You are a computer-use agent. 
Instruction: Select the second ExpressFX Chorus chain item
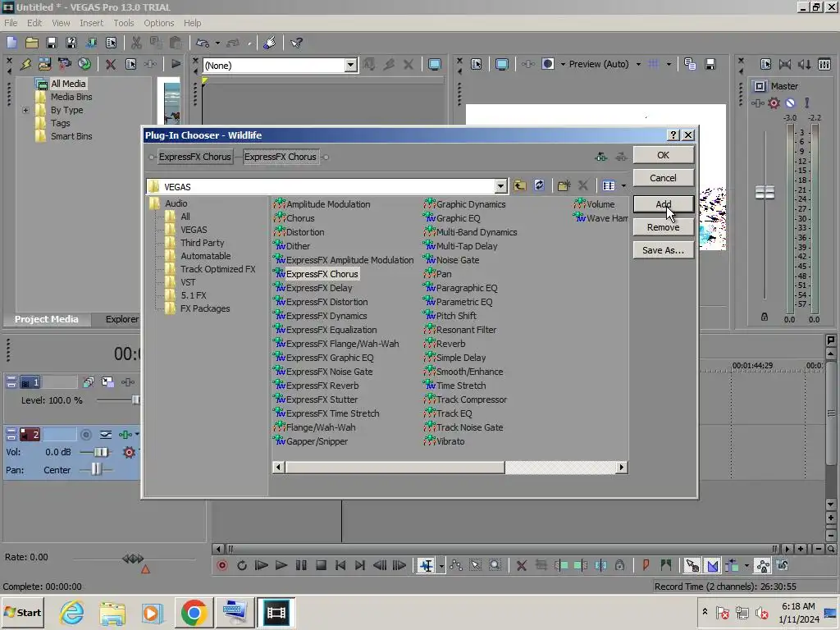(x=281, y=157)
